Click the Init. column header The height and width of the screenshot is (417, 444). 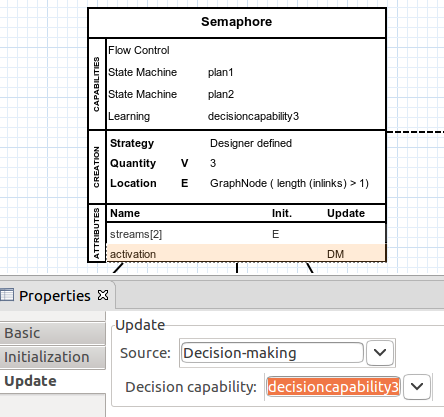[x=282, y=213]
